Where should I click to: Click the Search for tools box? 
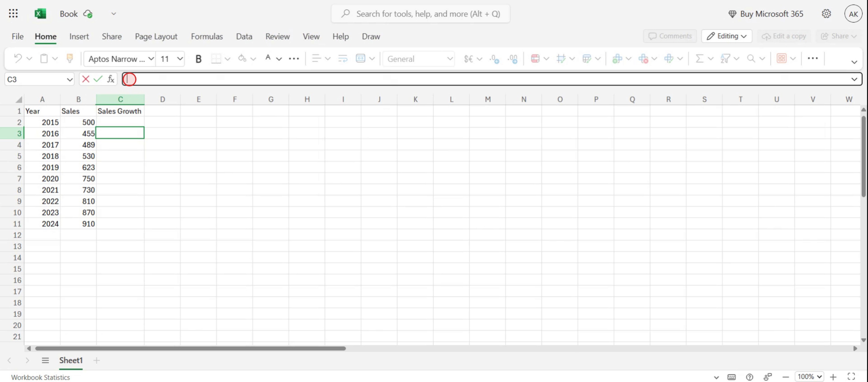click(420, 14)
